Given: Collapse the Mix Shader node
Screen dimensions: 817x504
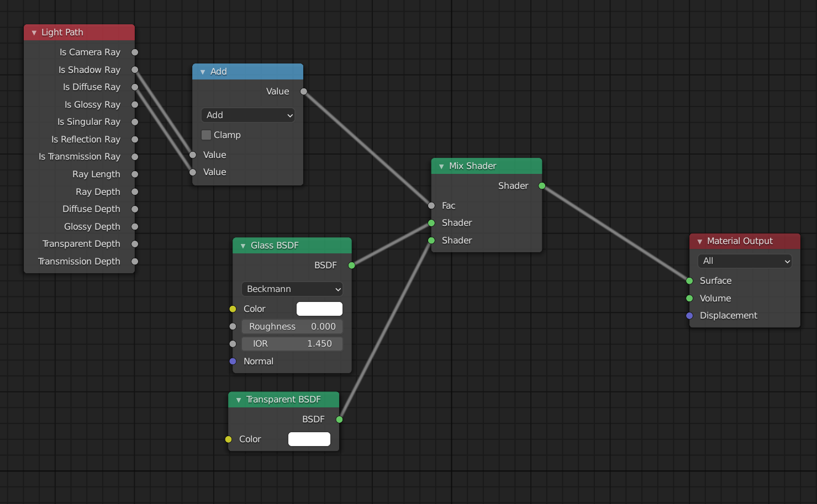Looking at the screenshot, I should [441, 166].
